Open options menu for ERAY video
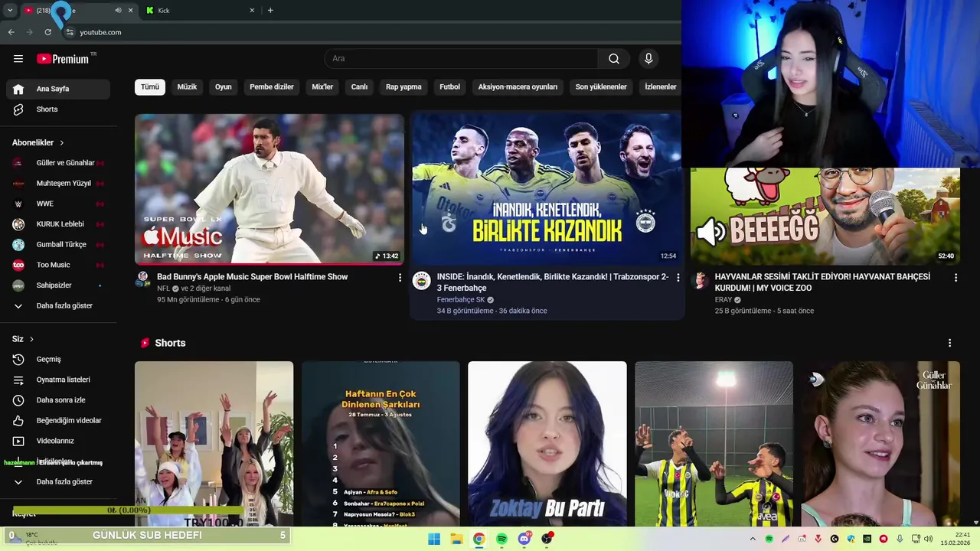This screenshot has width=980, height=551. 955,278
